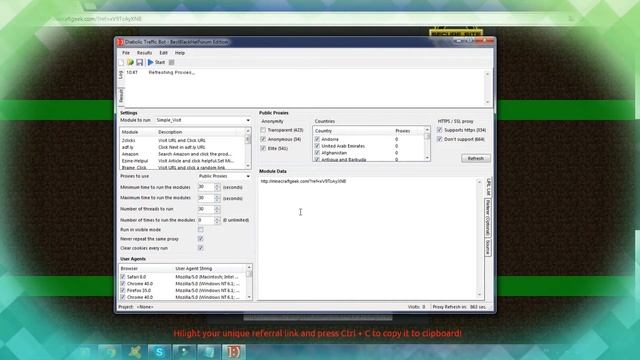The height and width of the screenshot is (360, 640).
Task: Uncheck the Andorra country checkbox
Action: (x=317, y=139)
